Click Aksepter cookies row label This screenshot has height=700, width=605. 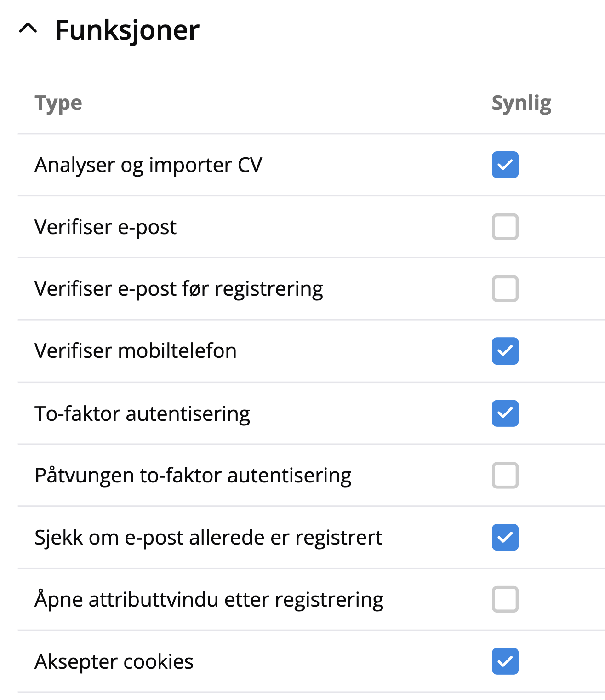(x=114, y=662)
